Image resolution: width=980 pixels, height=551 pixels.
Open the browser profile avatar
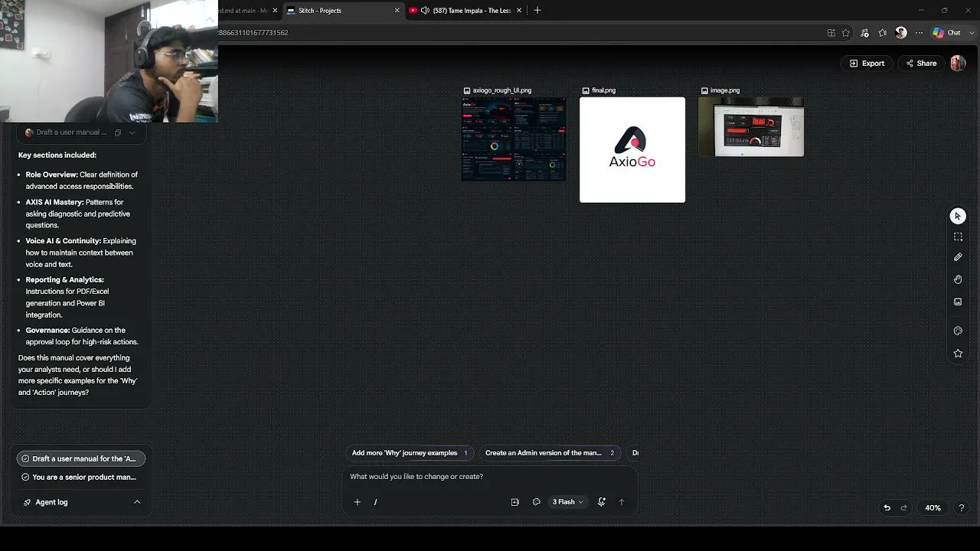901,33
